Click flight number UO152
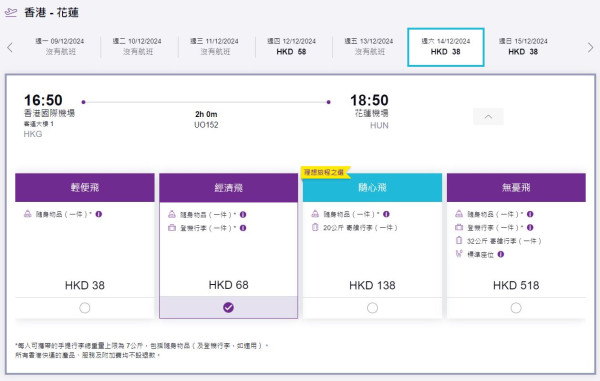The height and width of the screenshot is (381, 600). pyautogui.click(x=206, y=125)
